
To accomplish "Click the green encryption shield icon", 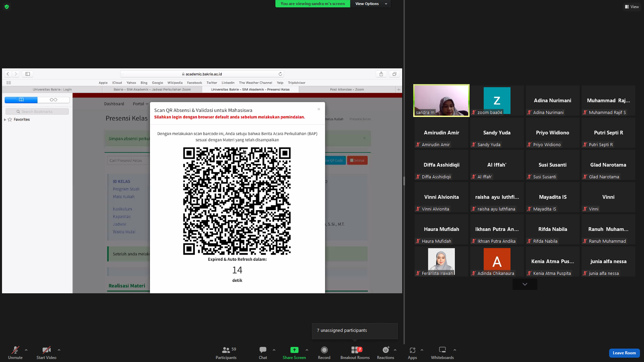I will (x=7, y=7).
